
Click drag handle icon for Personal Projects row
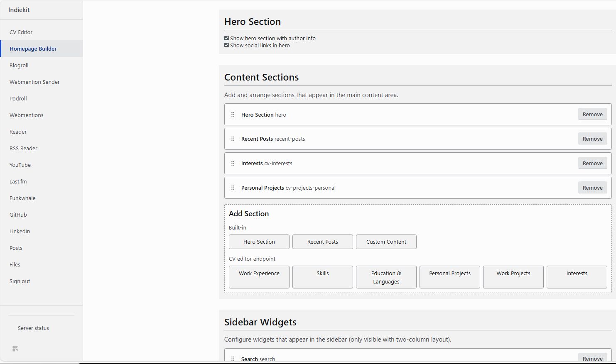(x=233, y=188)
